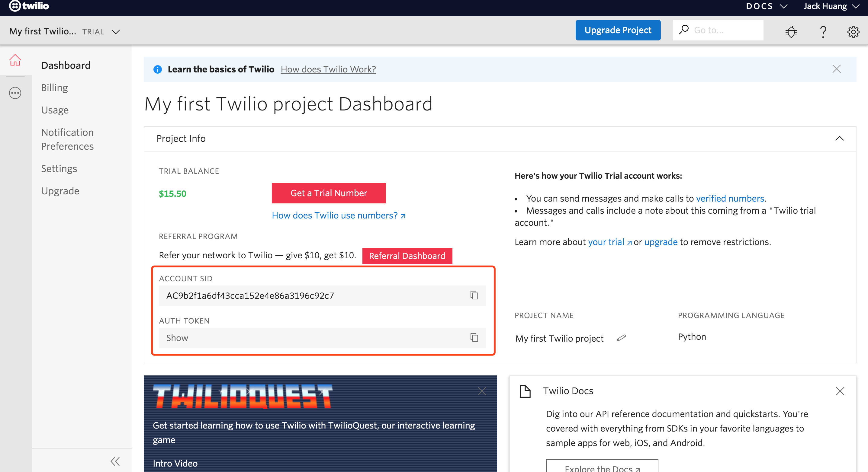Open the home dashboard icon in the sidebar
Screen dimensions: 868x472
(15, 60)
